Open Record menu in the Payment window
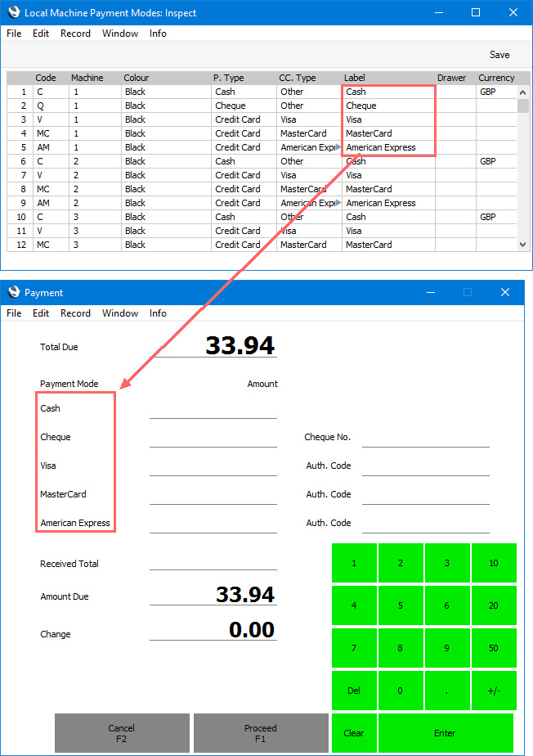The width and height of the screenshot is (533, 756). (x=76, y=313)
